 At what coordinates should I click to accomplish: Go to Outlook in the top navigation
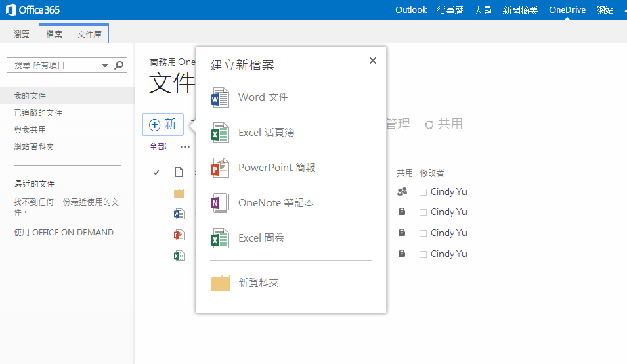[411, 10]
